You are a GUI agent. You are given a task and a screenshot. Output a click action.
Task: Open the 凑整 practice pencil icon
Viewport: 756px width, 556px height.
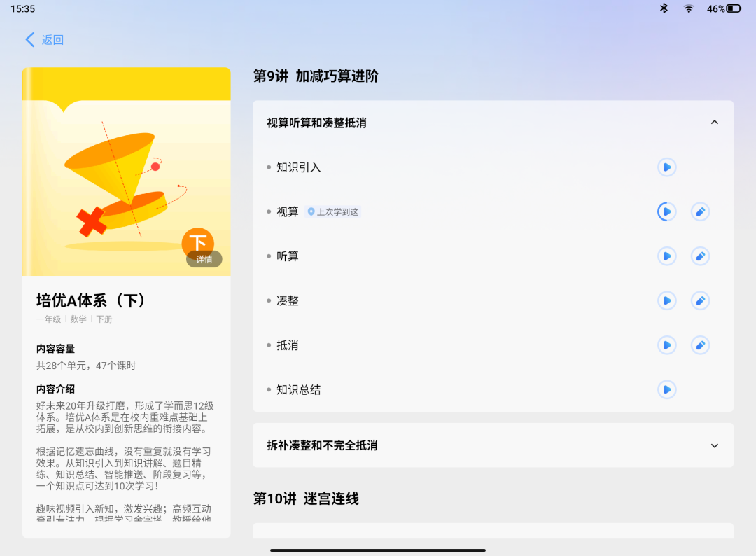coord(700,301)
